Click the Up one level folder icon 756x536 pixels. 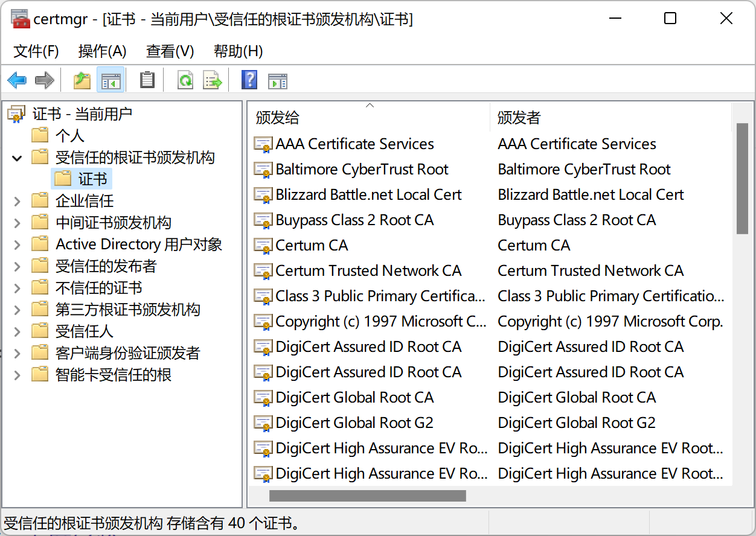(82, 80)
